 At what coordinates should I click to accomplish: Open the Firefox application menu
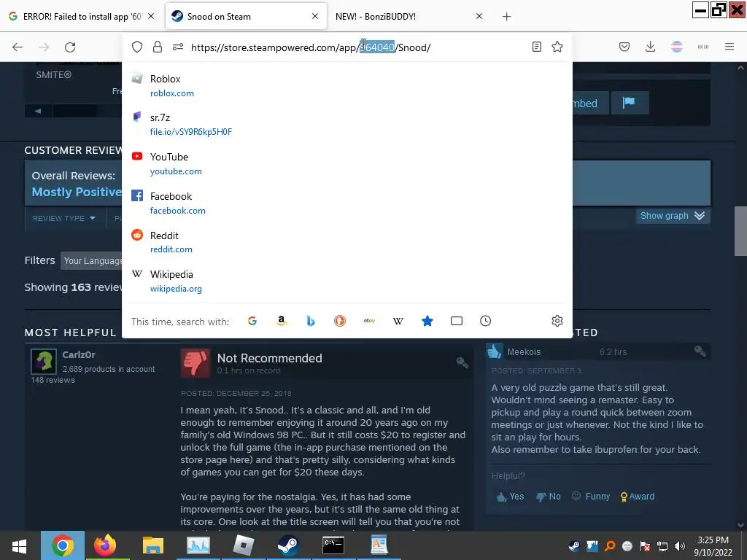(729, 47)
